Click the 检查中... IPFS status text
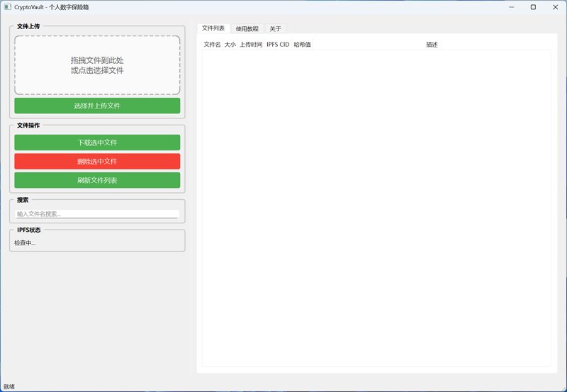The width and height of the screenshot is (567, 392). click(25, 243)
